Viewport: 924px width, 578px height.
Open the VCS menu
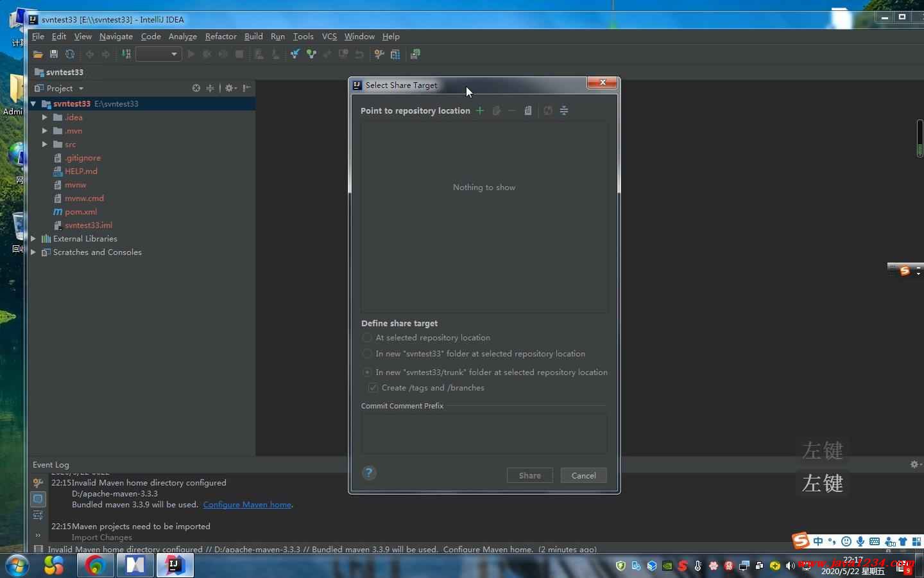(x=329, y=37)
